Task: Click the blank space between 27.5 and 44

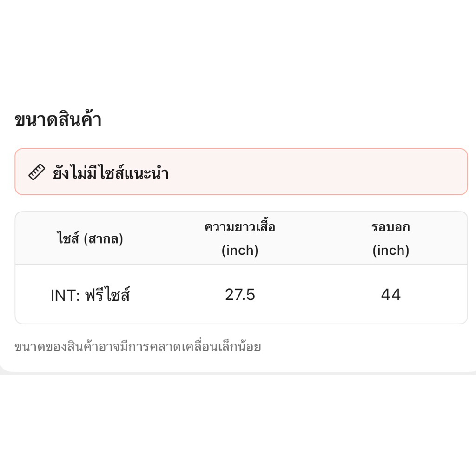Action: point(316,295)
